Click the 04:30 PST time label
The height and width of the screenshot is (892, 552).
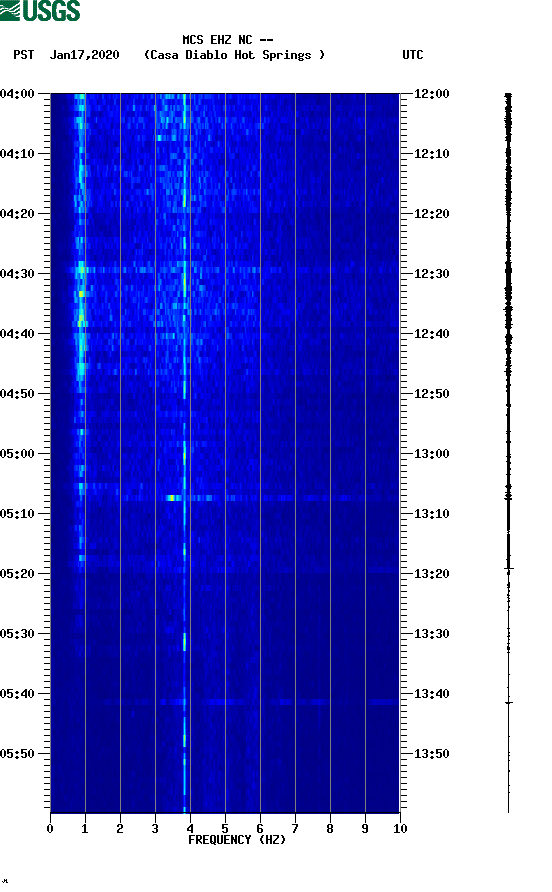18,274
